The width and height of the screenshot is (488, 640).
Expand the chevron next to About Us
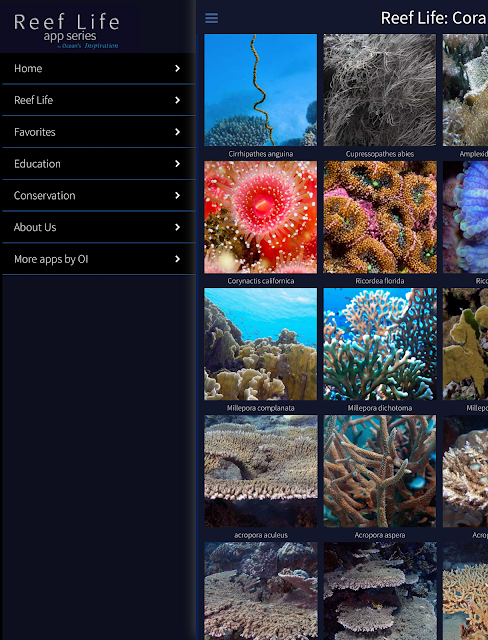[177, 227]
